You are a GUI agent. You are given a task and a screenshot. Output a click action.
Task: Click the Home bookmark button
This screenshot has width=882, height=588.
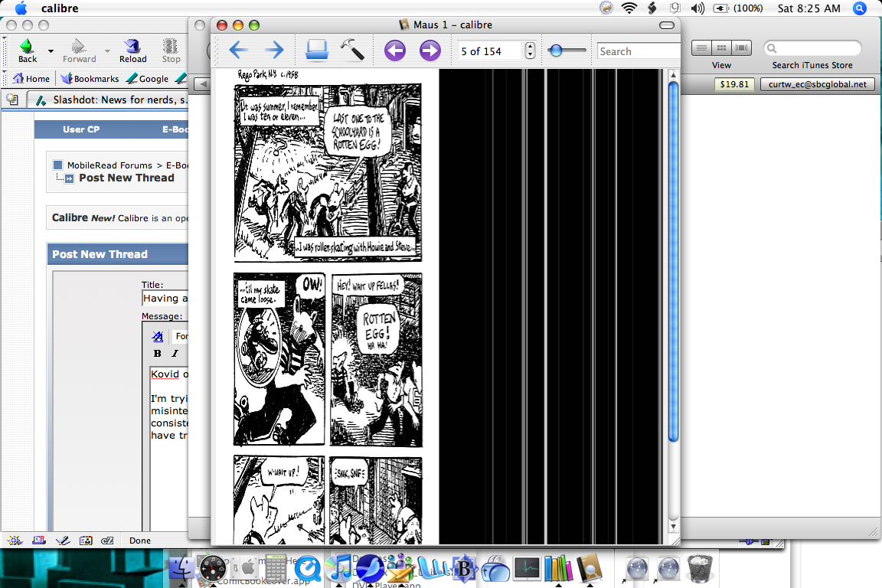pos(31,78)
